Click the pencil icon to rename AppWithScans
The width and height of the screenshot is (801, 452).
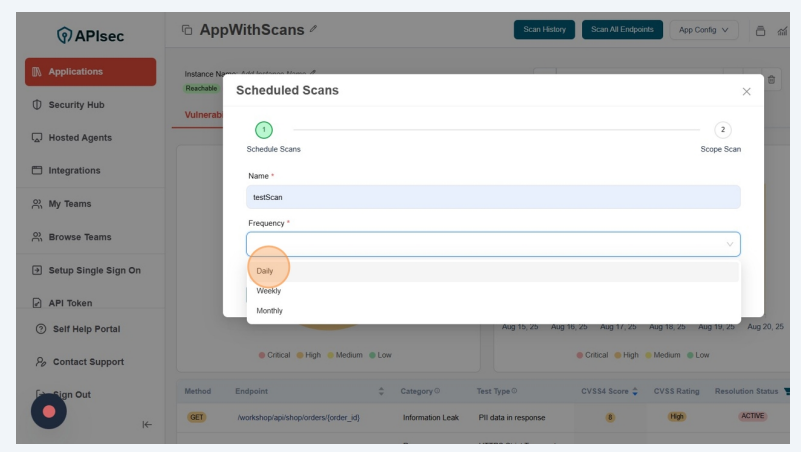(x=314, y=30)
